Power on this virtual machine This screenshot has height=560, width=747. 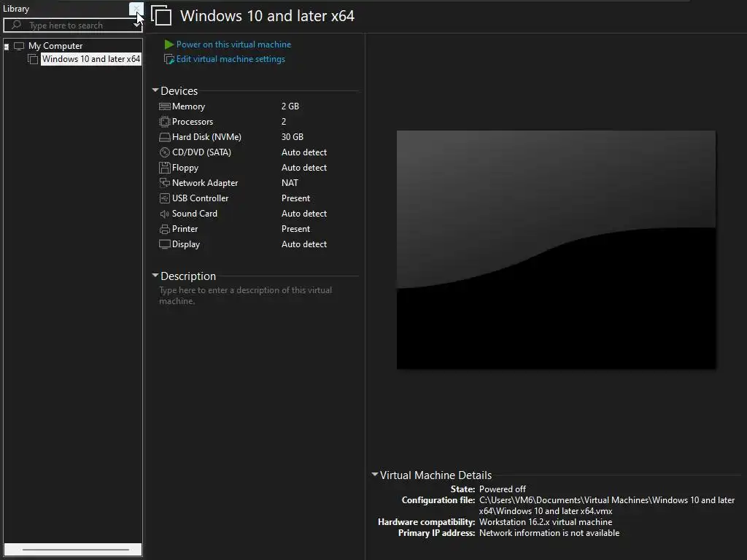click(x=233, y=44)
